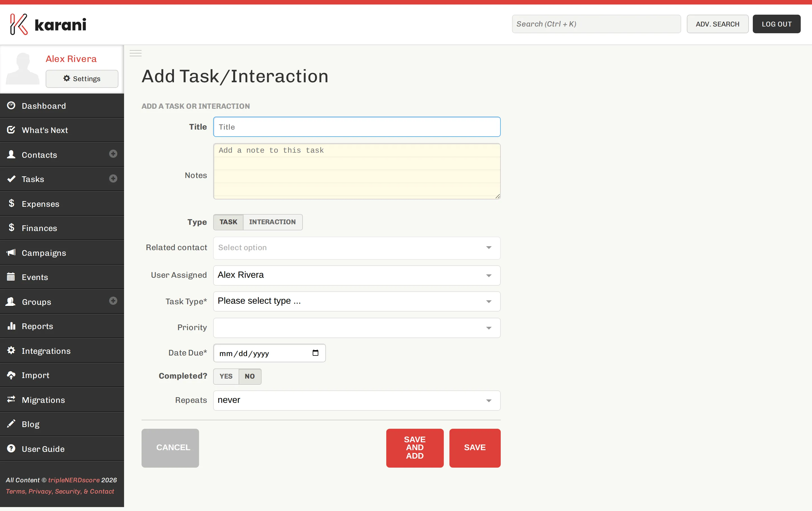Click the Campaigns megaphone icon
The image size is (812, 511).
coord(11,252)
